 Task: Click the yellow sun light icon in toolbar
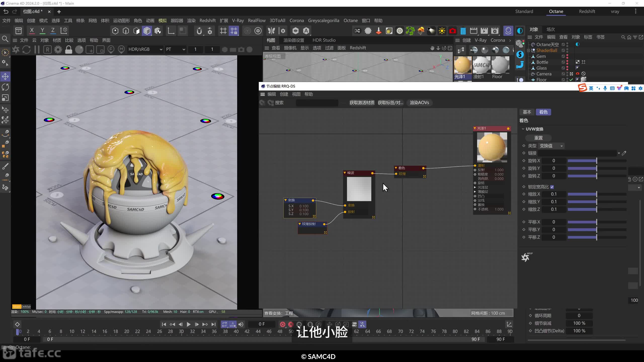click(x=442, y=31)
